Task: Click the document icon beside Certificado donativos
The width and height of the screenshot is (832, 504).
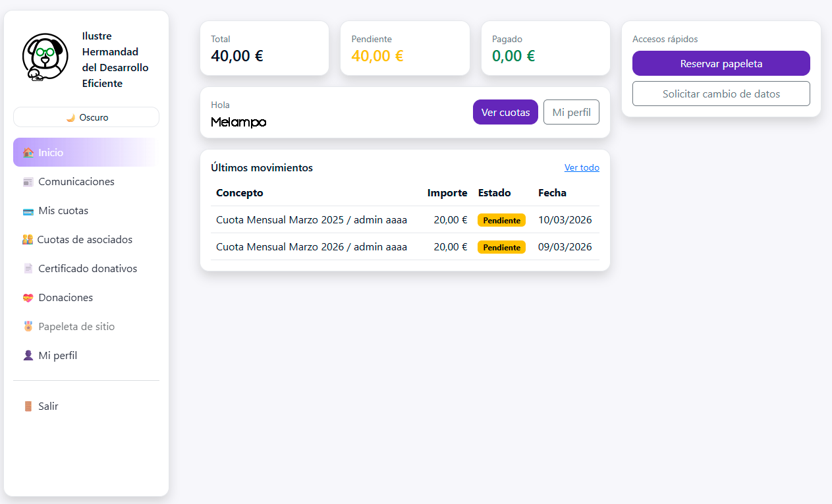Action: click(x=28, y=269)
